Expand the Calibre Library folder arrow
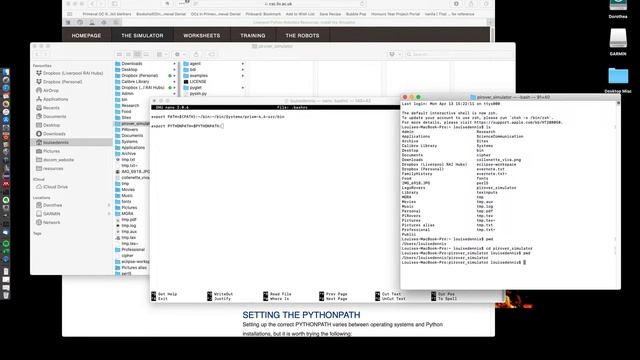 (174, 82)
